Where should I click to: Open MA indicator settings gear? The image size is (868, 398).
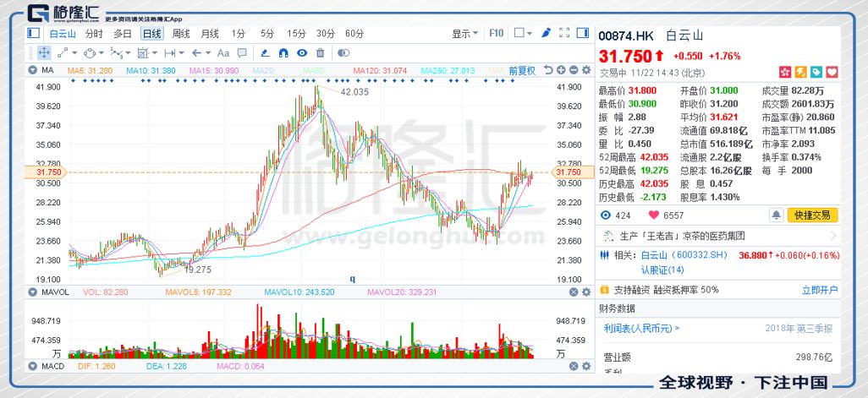586,70
